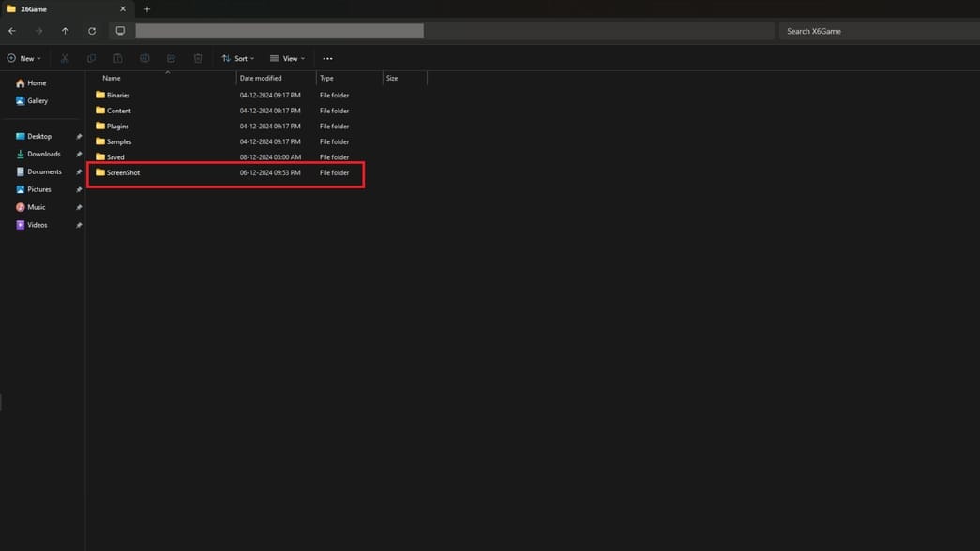Image resolution: width=980 pixels, height=551 pixels.
Task: Click the Back navigation arrow
Action: [12, 31]
